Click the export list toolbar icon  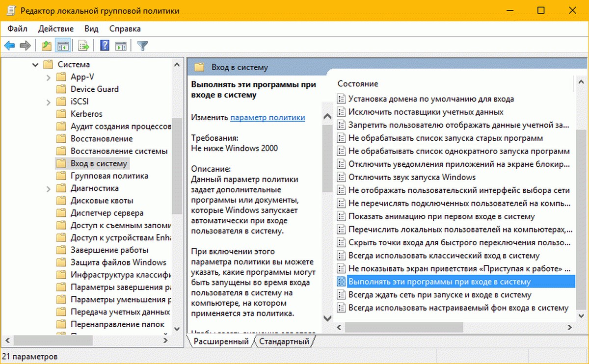pyautogui.click(x=83, y=46)
